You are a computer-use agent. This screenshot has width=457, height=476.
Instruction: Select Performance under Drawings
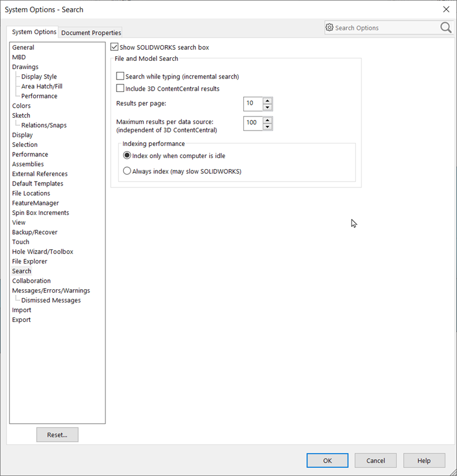click(x=39, y=96)
